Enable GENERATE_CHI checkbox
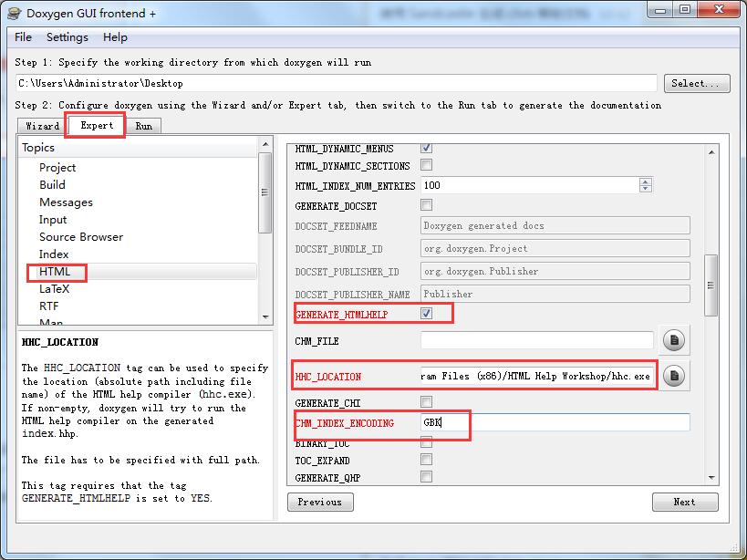This screenshot has width=747, height=560. pyautogui.click(x=426, y=402)
